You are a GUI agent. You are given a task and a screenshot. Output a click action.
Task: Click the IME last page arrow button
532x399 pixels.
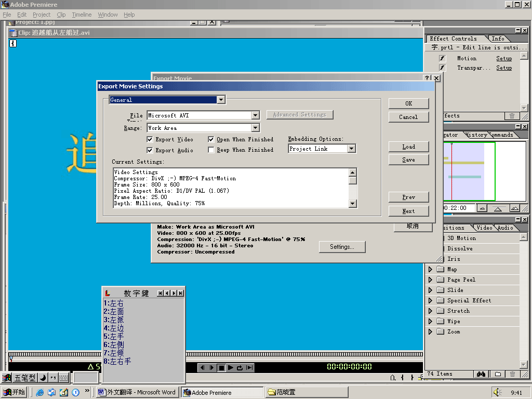tap(180, 293)
